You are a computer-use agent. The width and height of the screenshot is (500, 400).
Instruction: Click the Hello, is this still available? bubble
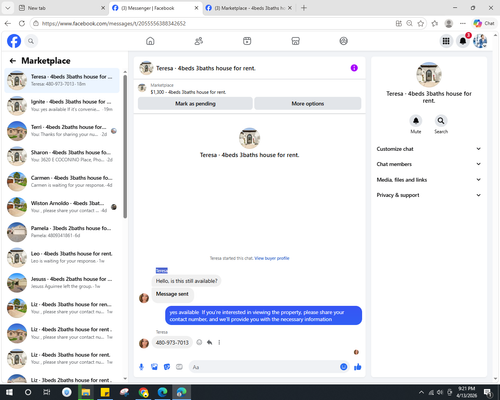point(186,281)
